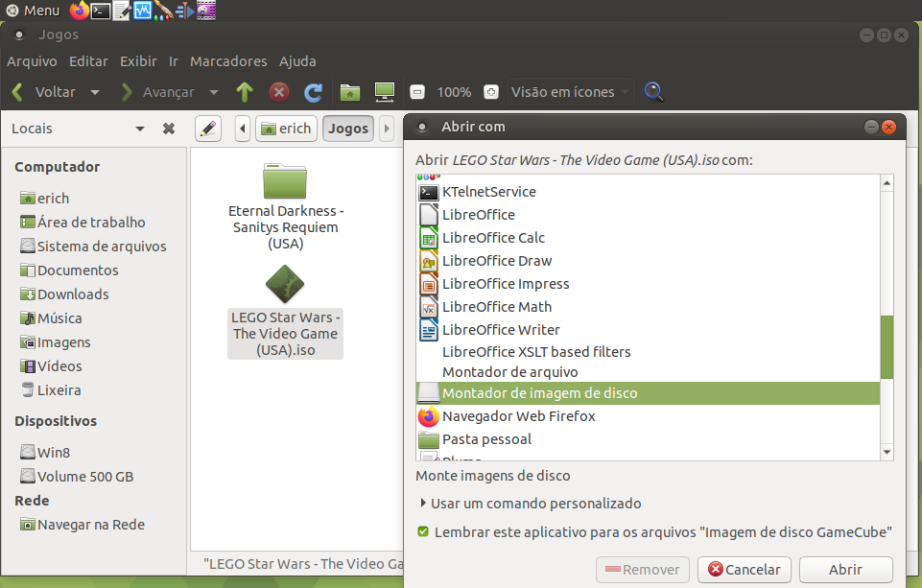The width and height of the screenshot is (922, 588).
Task: Open the Voltar history dropdown arrow
Action: pos(95,92)
